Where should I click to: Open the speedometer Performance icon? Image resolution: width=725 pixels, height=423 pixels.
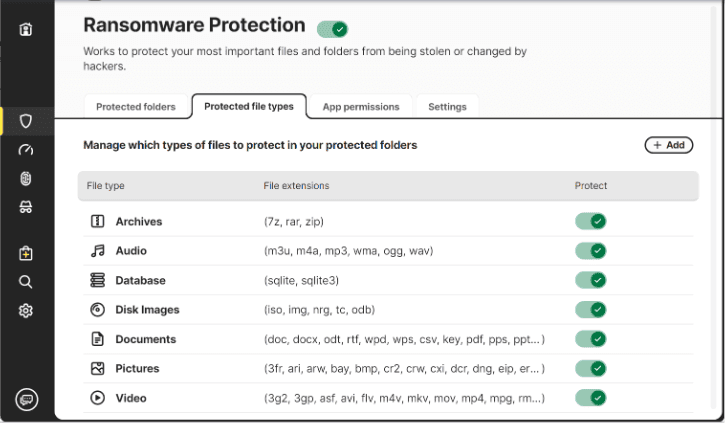[26, 151]
